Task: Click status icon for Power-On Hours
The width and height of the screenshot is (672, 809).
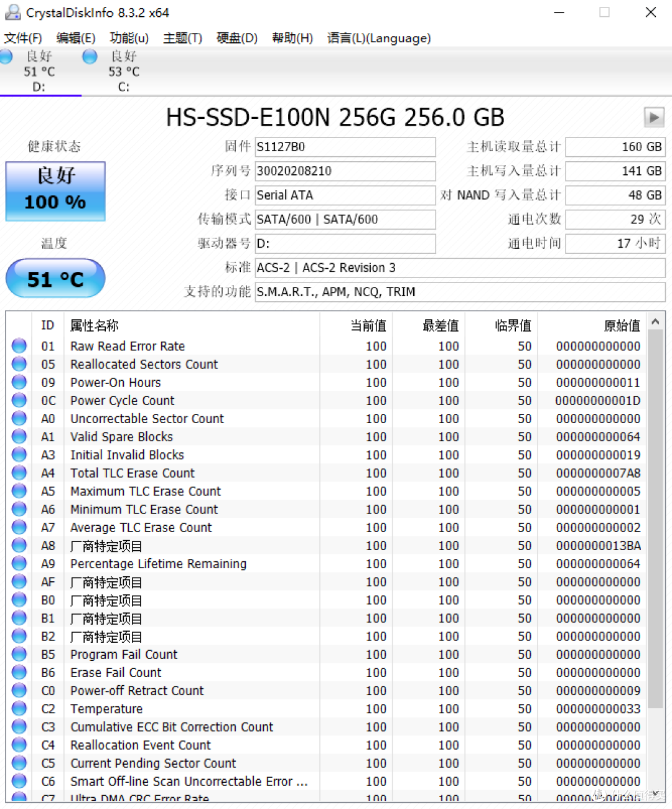Action: pos(19,381)
